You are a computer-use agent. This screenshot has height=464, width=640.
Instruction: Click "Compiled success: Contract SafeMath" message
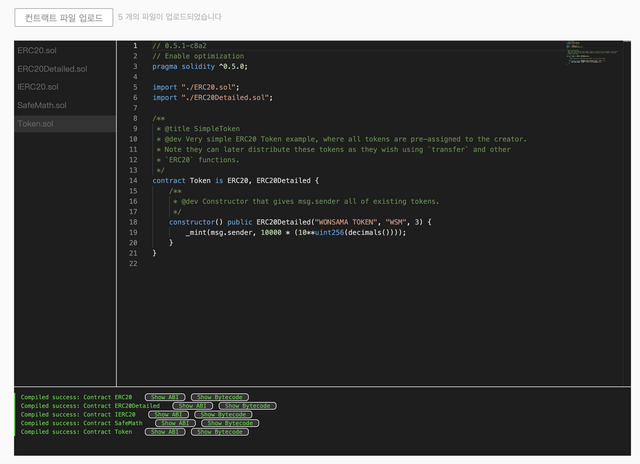(x=82, y=423)
